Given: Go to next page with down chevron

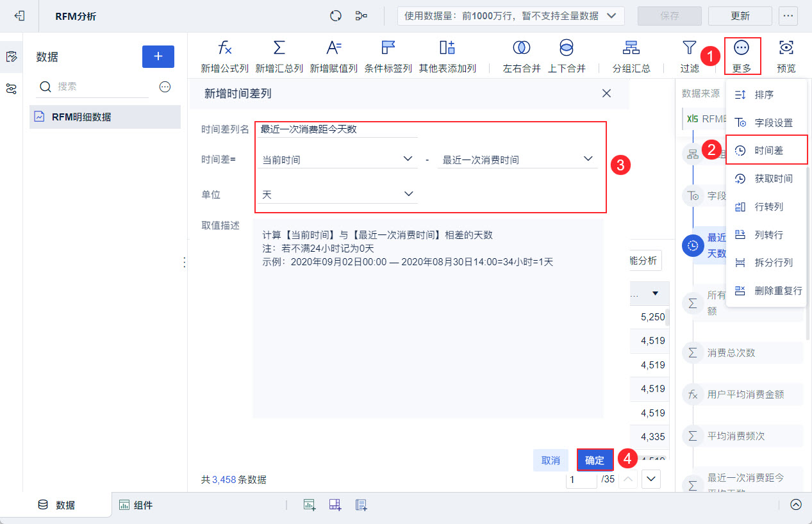Looking at the screenshot, I should (x=651, y=479).
